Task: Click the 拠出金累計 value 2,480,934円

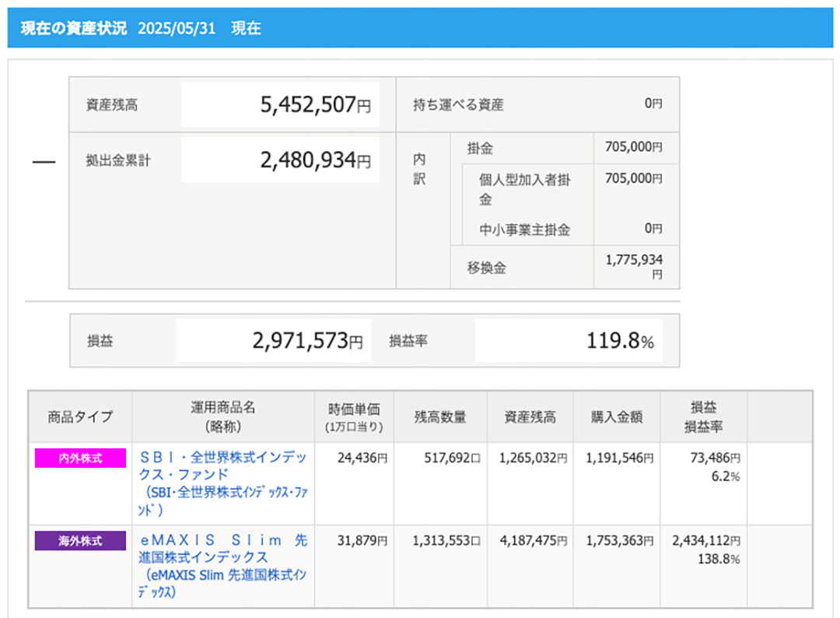Action: pyautogui.click(x=315, y=160)
